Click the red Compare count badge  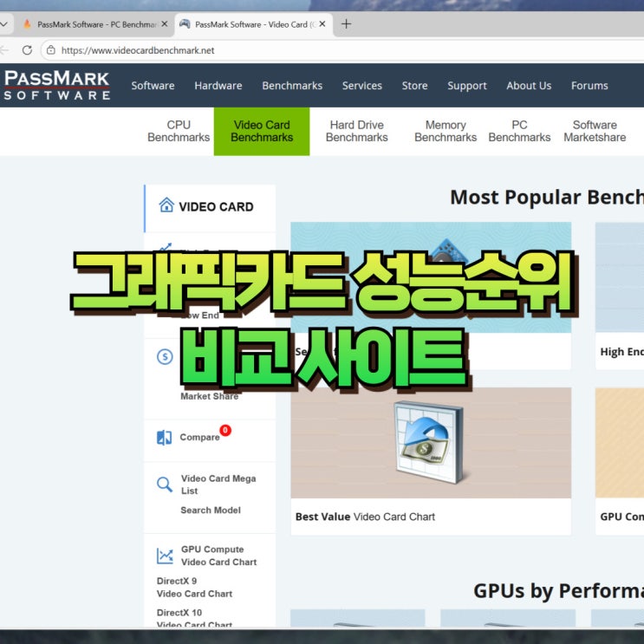225,430
